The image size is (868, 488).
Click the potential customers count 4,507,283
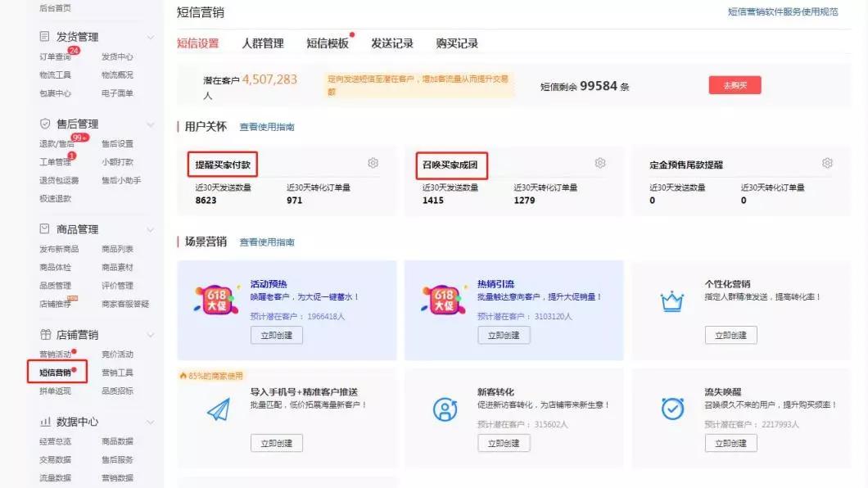269,79
